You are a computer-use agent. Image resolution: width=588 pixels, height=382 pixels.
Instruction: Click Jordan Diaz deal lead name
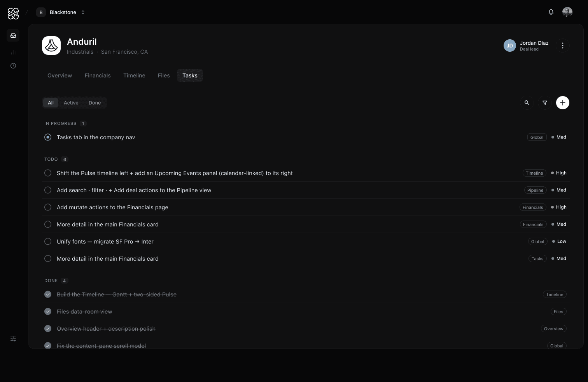point(534,43)
